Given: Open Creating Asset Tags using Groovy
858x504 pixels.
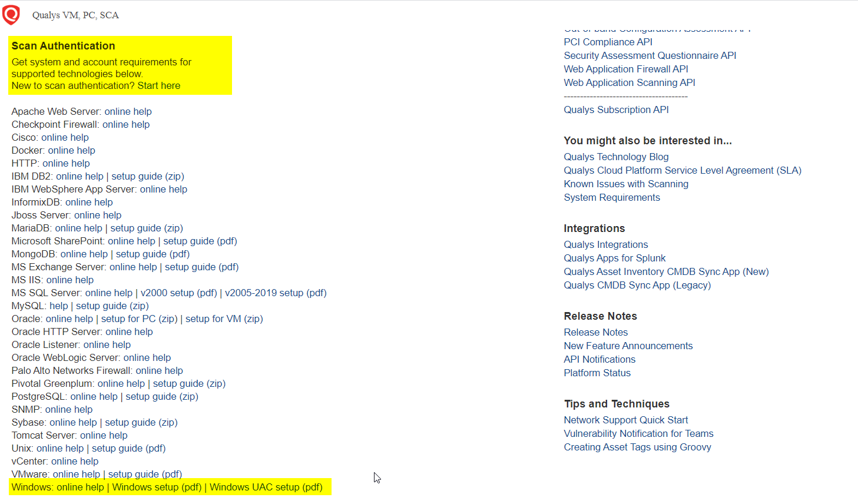Looking at the screenshot, I should point(637,447).
